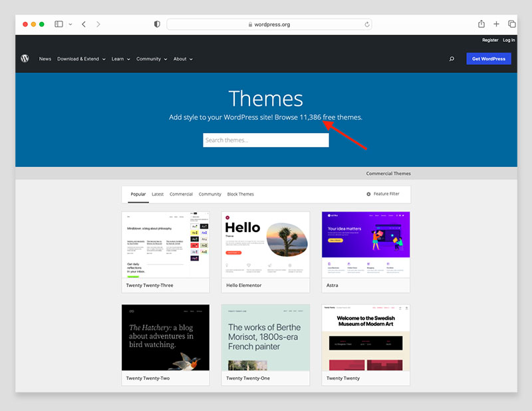Click the Hello Elementor theme name
532x411 pixels.
coord(243,285)
